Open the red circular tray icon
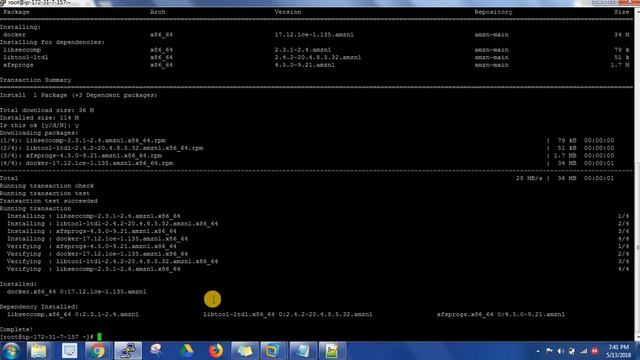The image size is (640, 360). (x=595, y=351)
